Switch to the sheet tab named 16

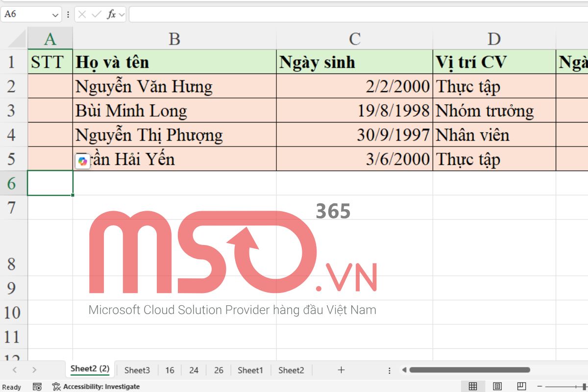170,370
